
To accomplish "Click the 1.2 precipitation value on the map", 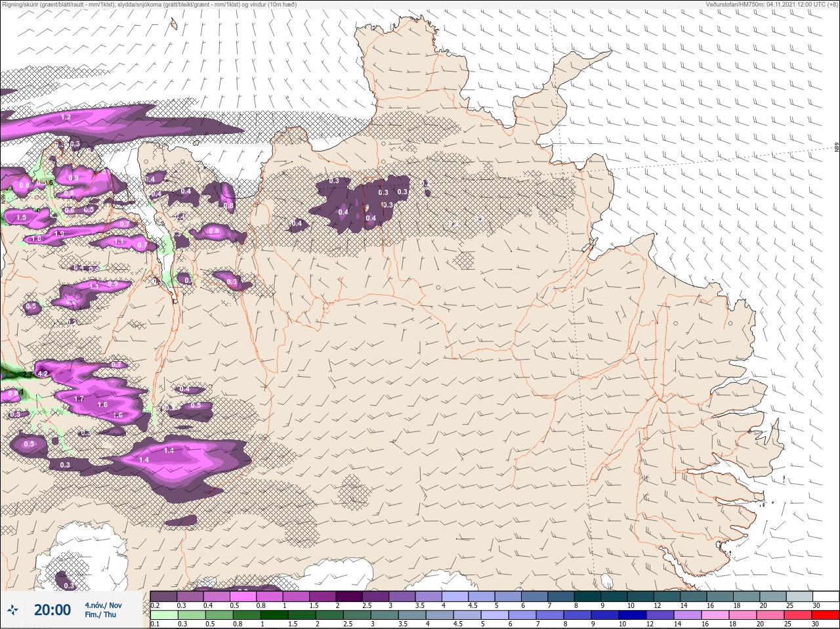I will [66, 118].
